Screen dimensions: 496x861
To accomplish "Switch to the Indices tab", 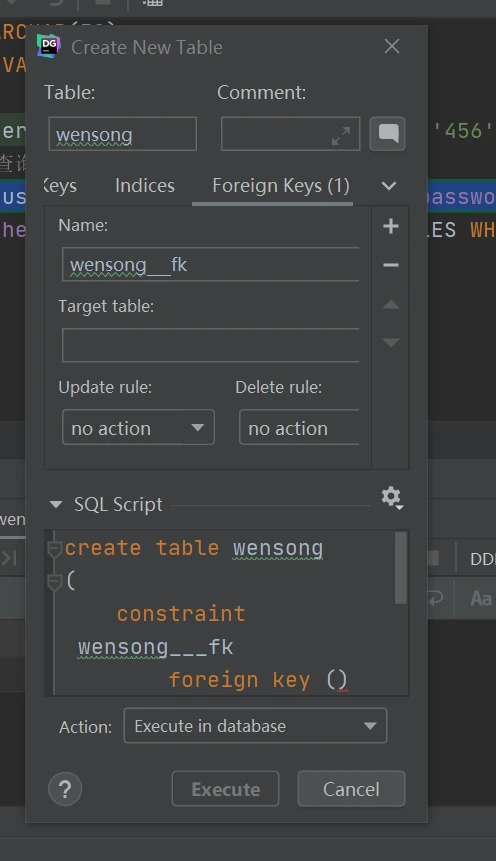I will [x=145, y=186].
